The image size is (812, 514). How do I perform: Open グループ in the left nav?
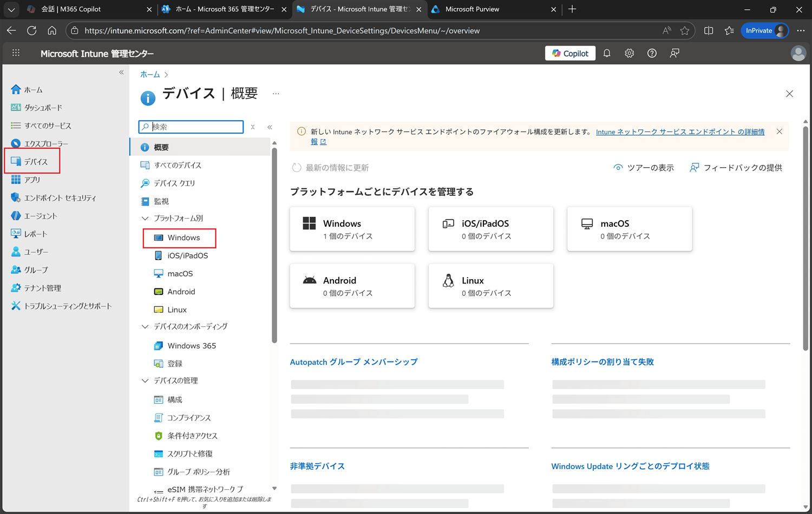point(29,269)
